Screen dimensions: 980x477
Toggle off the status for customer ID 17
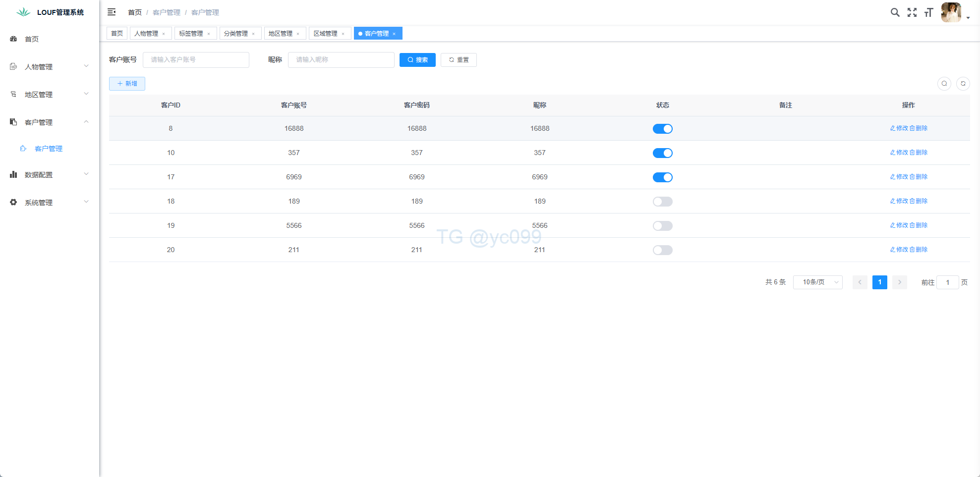pyautogui.click(x=662, y=177)
